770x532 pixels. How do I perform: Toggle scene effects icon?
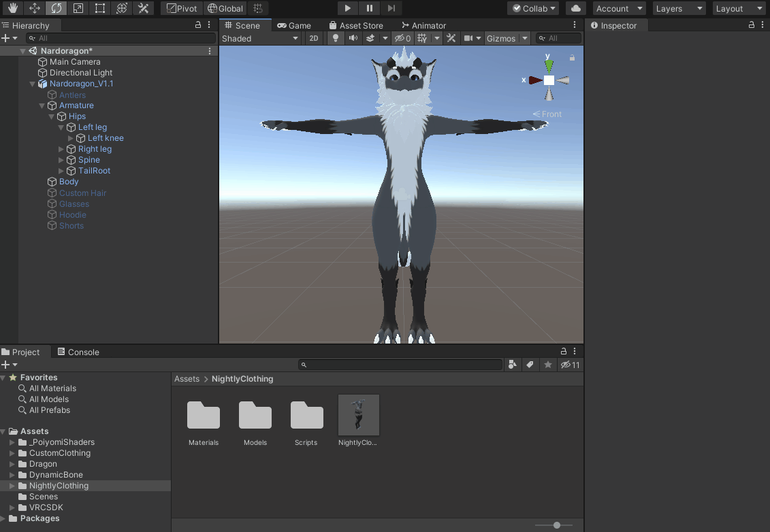tap(371, 38)
